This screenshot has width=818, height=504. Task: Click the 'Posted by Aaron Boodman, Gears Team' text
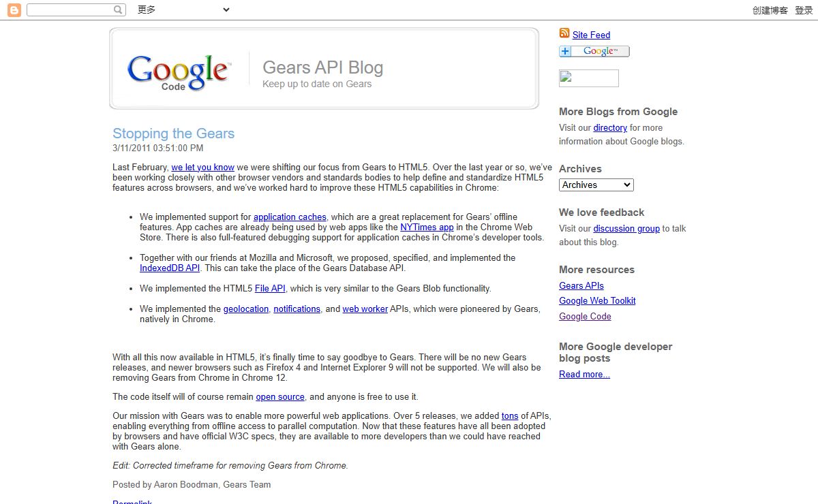[x=192, y=484]
